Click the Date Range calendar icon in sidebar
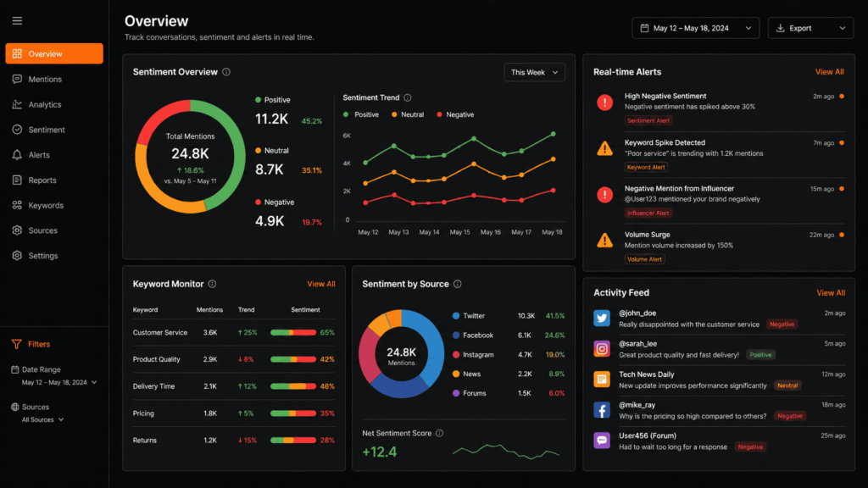 click(15, 369)
